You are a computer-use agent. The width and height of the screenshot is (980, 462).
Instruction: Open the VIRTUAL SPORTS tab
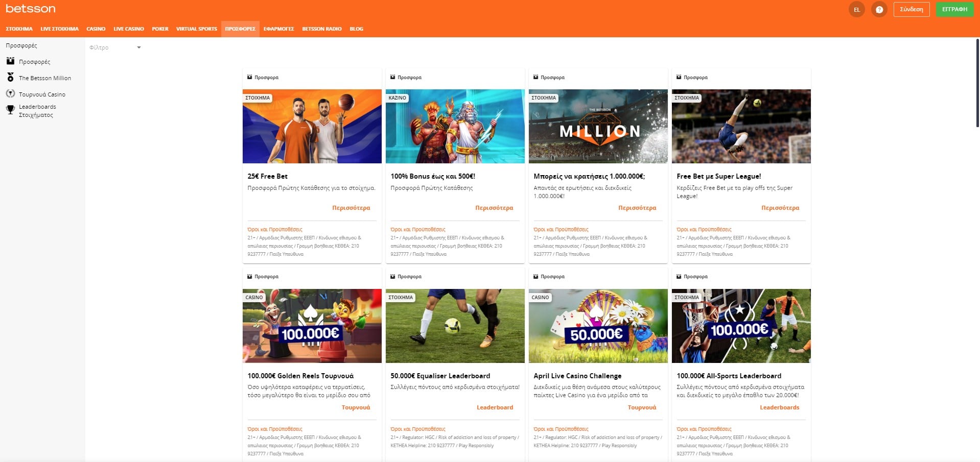(196, 29)
